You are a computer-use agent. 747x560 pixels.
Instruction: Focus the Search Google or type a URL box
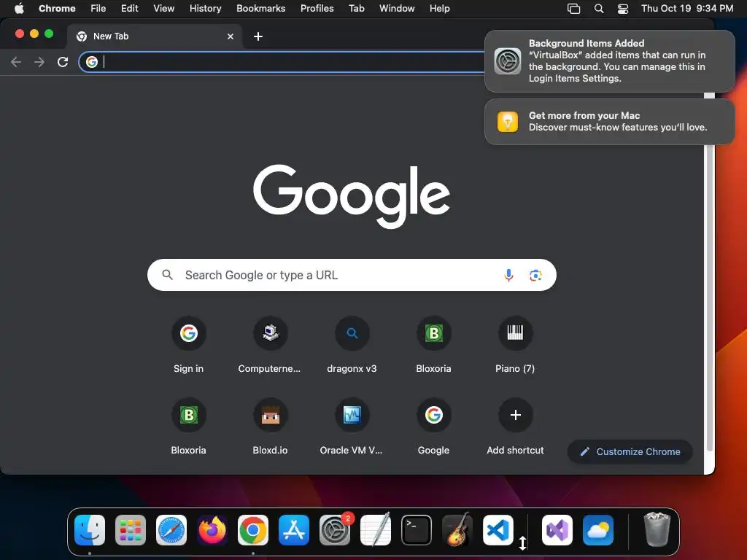[x=352, y=275]
